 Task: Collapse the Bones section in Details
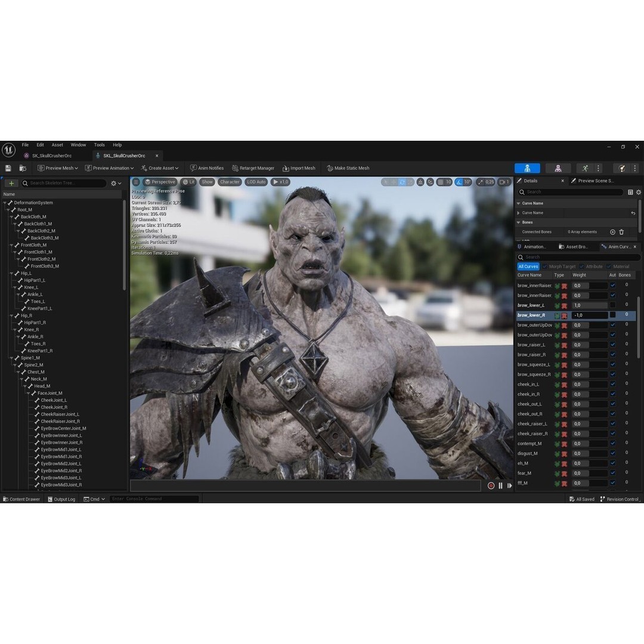519,222
